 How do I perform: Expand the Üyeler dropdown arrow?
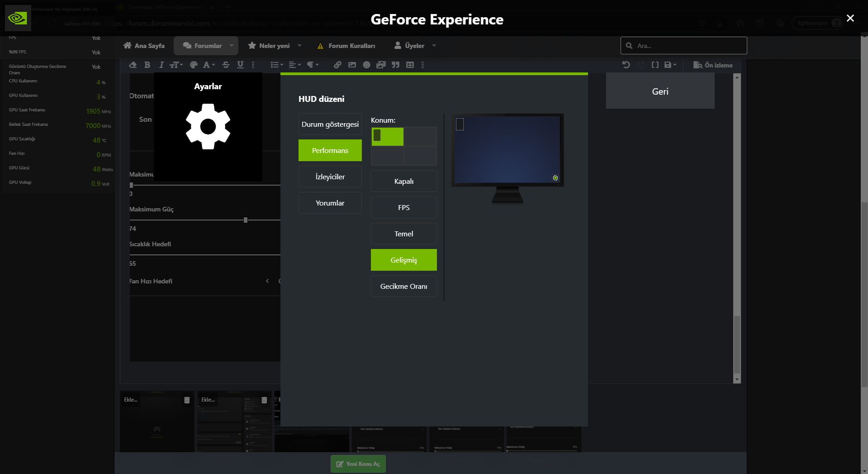434,46
